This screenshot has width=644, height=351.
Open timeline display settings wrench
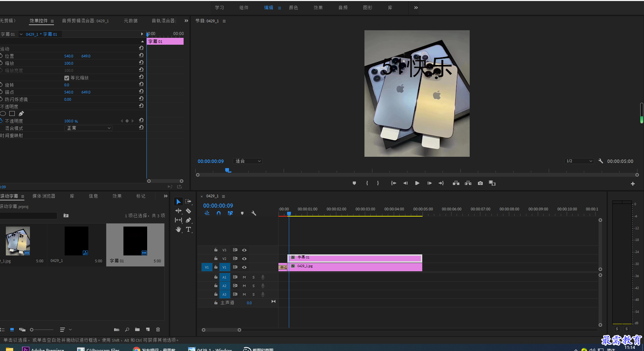click(x=254, y=213)
